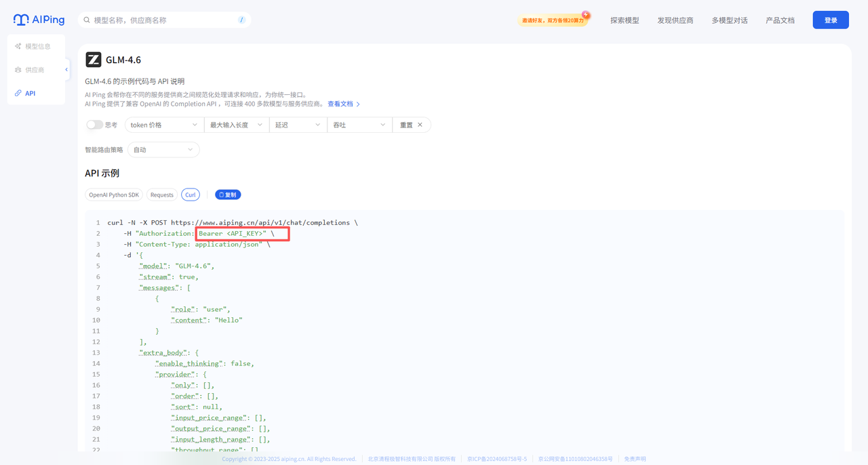Image resolution: width=868 pixels, height=465 pixels.
Task: Open the token 价格 dropdown
Action: [x=164, y=125]
